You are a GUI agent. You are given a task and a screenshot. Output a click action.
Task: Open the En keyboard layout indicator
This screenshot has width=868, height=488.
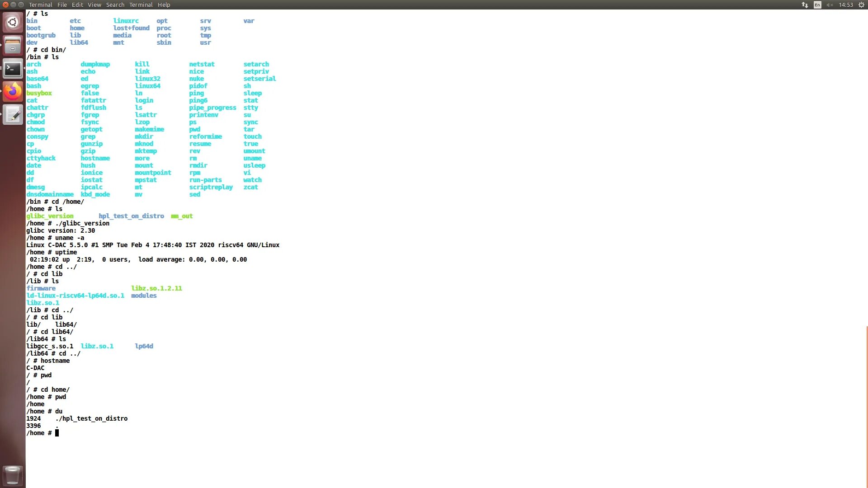tap(817, 5)
